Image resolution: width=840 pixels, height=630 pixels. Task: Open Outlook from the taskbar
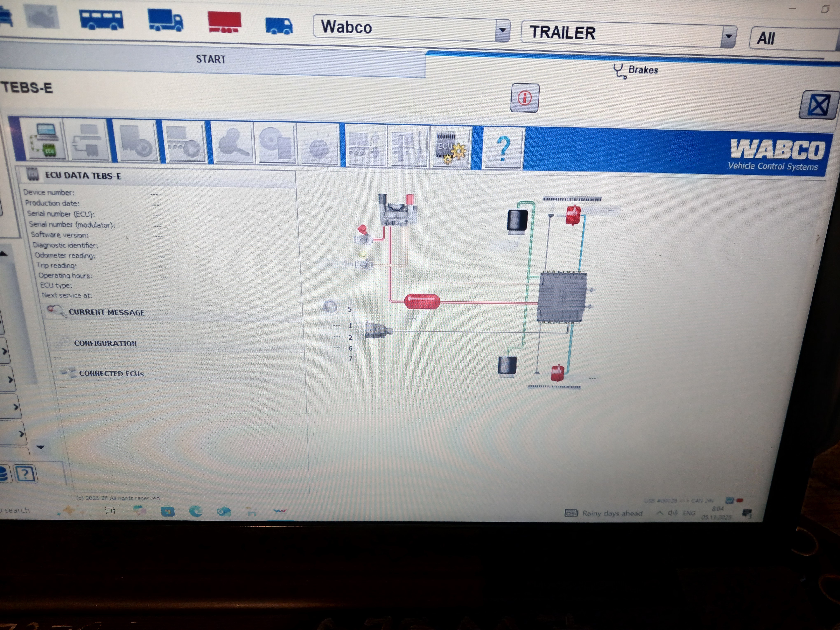point(223,512)
